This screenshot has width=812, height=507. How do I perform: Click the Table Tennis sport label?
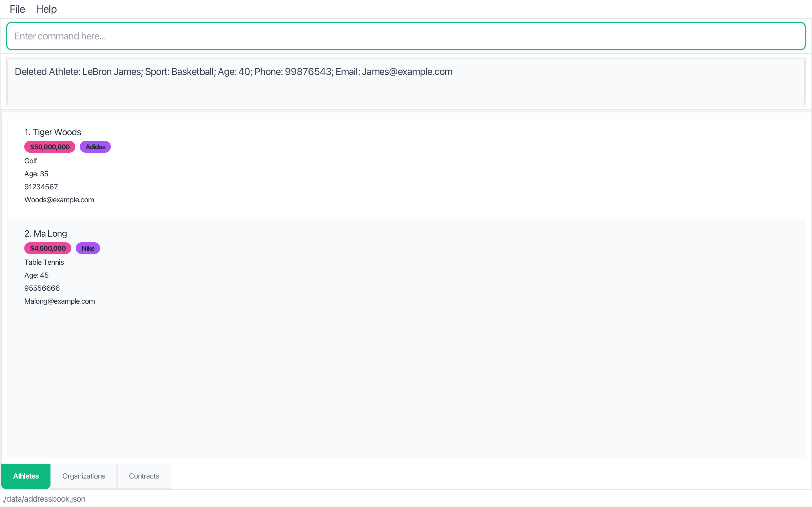point(44,262)
